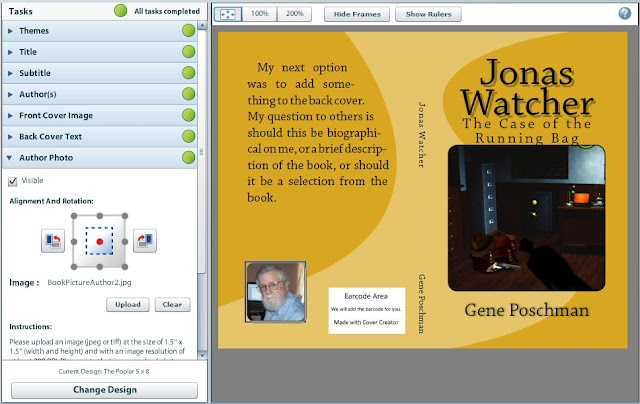Click Current Design: The Poplar 5 x 8 text
The image size is (640, 404).
[x=104, y=371]
